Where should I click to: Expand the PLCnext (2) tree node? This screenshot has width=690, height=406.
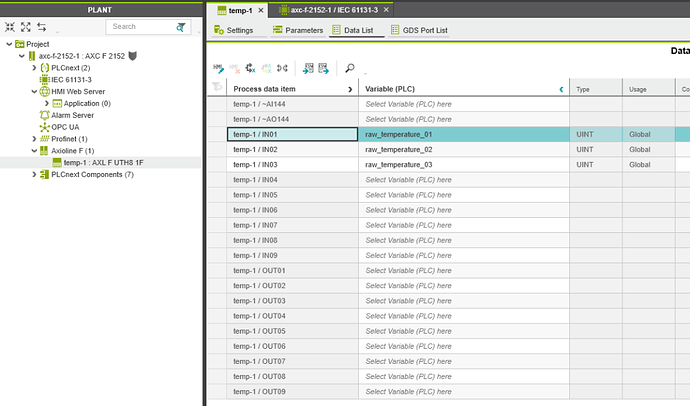point(33,67)
